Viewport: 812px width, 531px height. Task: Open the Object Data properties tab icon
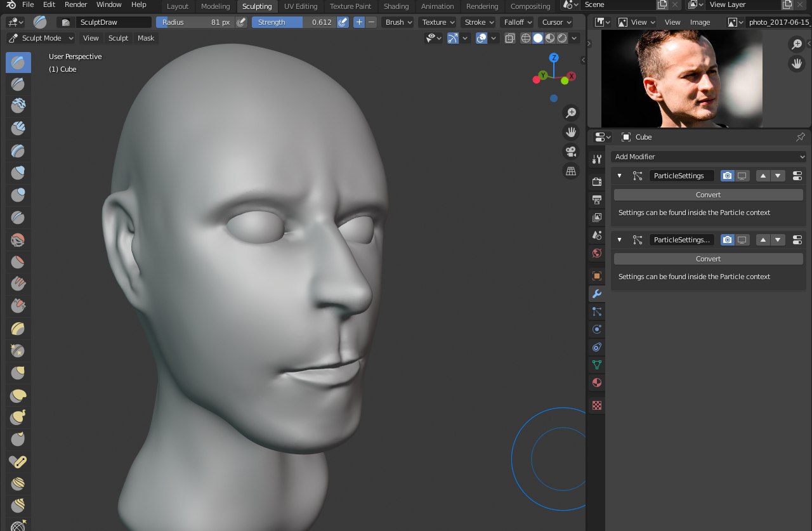[x=596, y=365]
